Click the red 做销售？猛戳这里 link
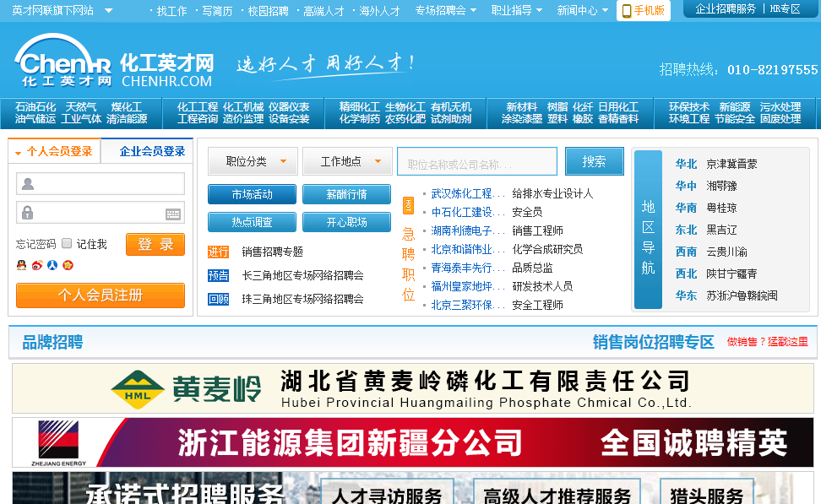This screenshot has height=504, width=821. (768, 342)
